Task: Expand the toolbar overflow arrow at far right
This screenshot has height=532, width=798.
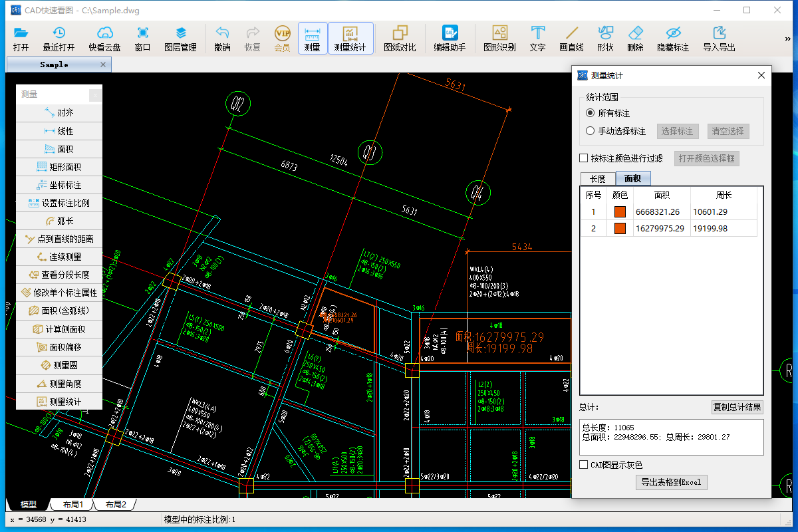Action: point(789,37)
